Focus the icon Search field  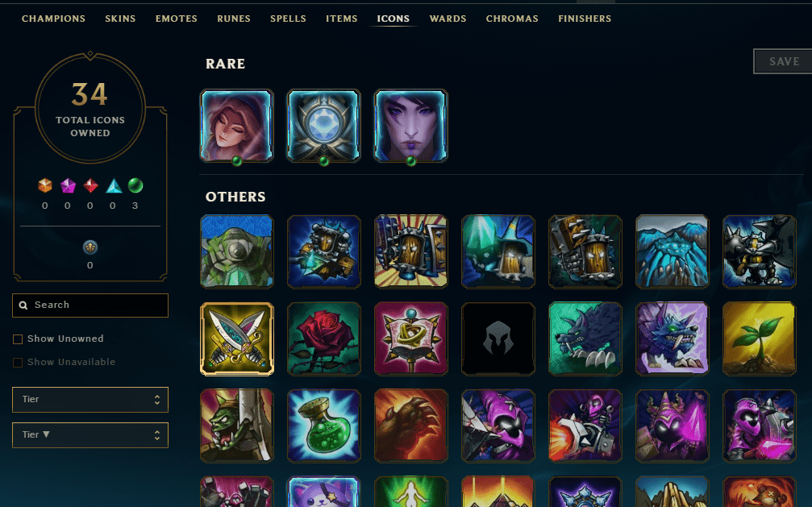pos(90,305)
